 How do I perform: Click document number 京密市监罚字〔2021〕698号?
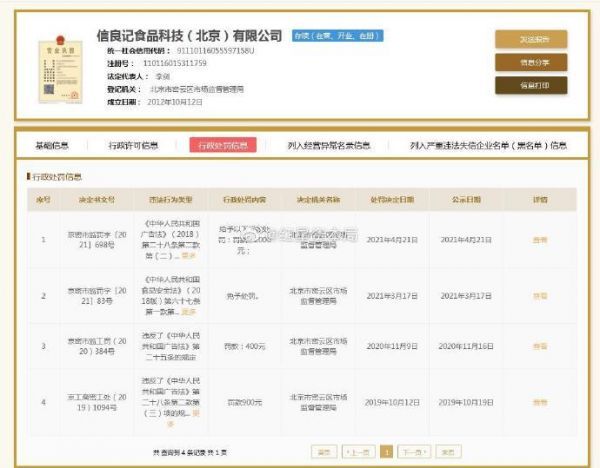pyautogui.click(x=97, y=240)
